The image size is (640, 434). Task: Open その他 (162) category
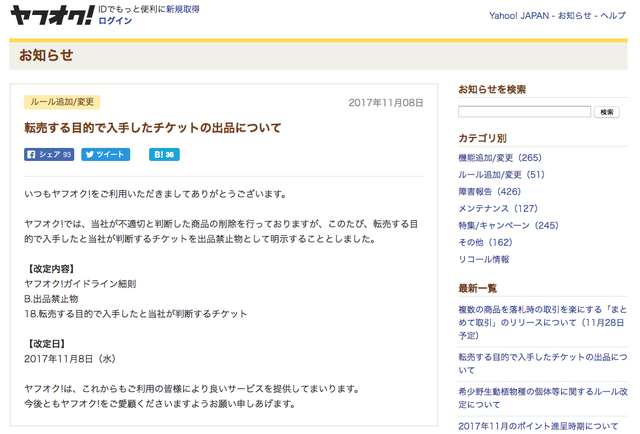485,243
